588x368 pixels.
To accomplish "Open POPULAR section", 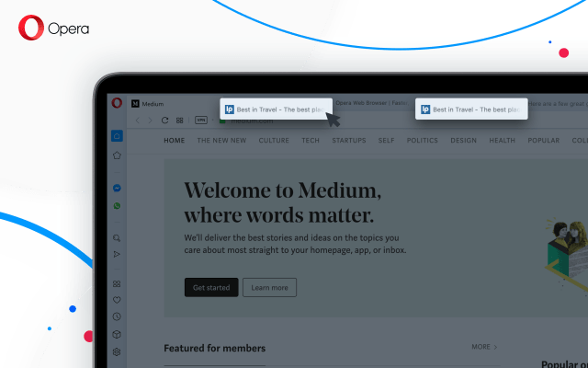I will point(543,141).
